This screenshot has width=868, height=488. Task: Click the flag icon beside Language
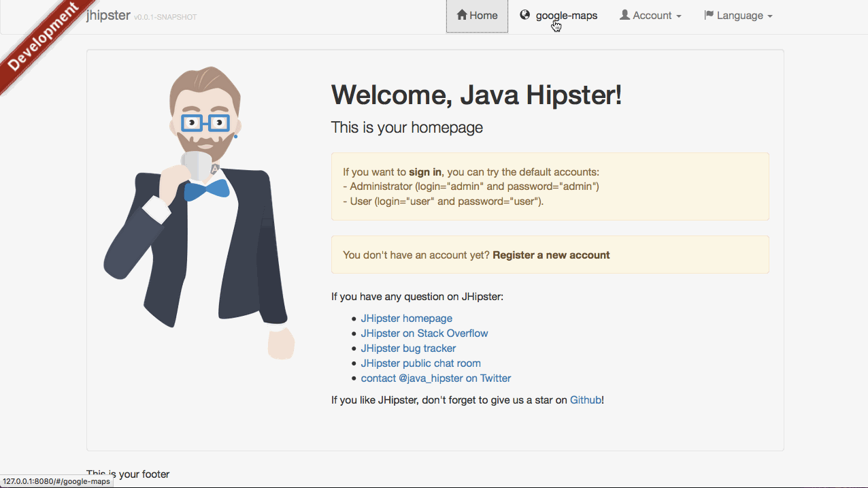pyautogui.click(x=709, y=15)
